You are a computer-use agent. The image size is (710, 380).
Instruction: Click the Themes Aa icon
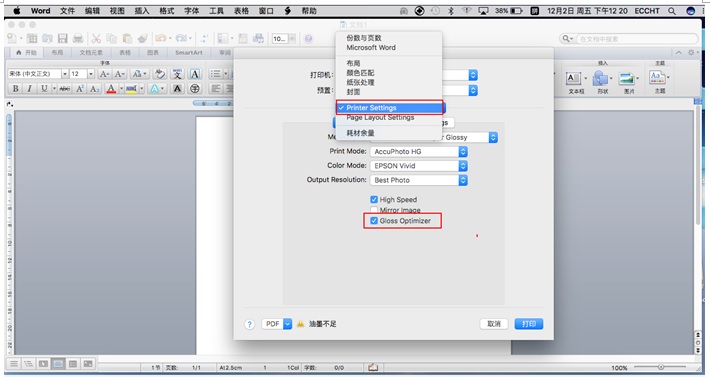point(657,77)
